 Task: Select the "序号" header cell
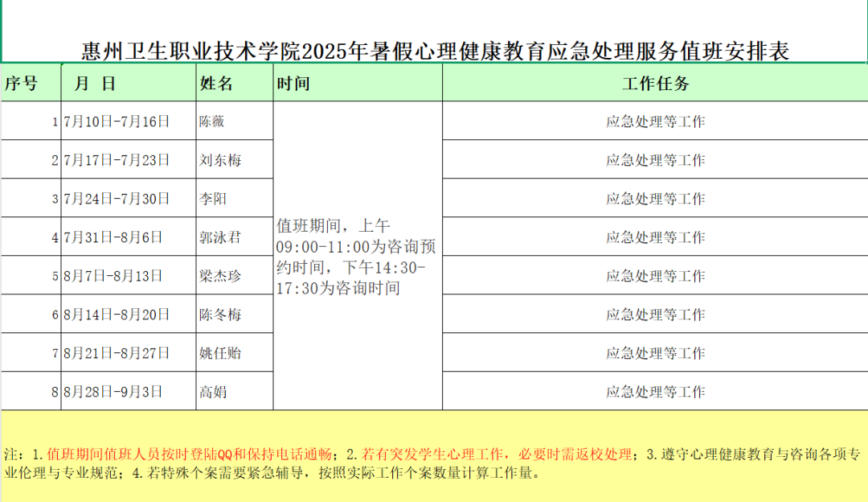(x=31, y=84)
